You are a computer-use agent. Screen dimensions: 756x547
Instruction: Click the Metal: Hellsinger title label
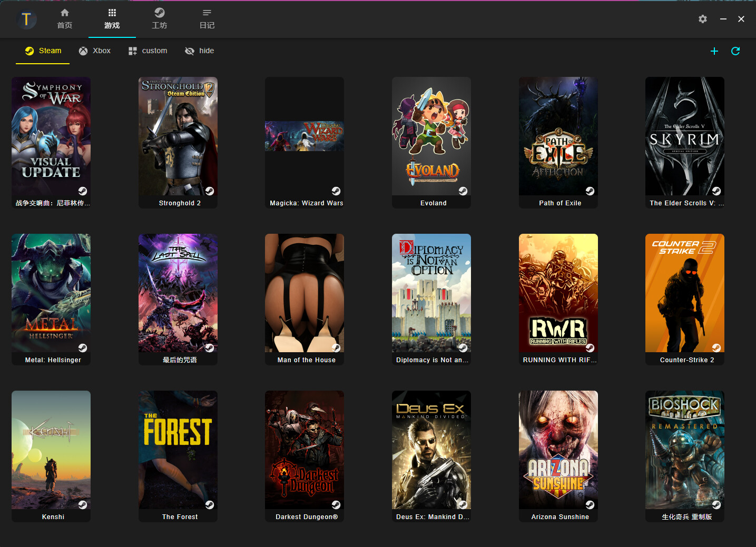(51, 360)
